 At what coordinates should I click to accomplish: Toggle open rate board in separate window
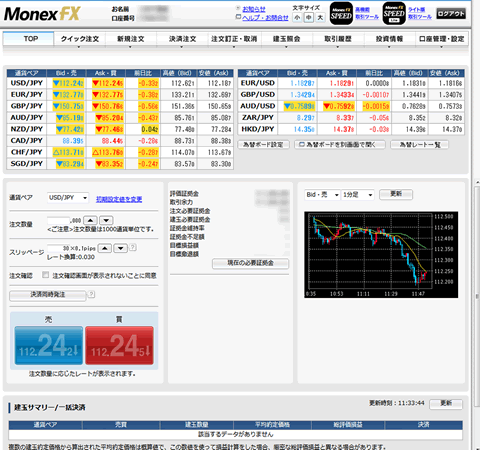[x=340, y=145]
